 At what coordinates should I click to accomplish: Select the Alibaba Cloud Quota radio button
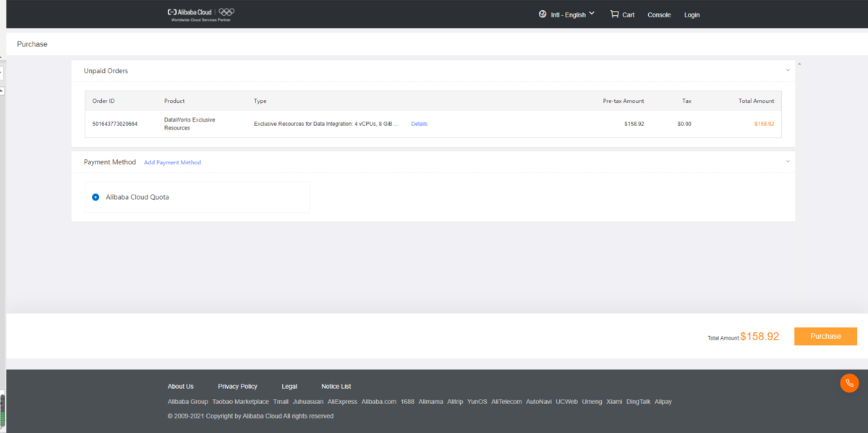click(95, 197)
